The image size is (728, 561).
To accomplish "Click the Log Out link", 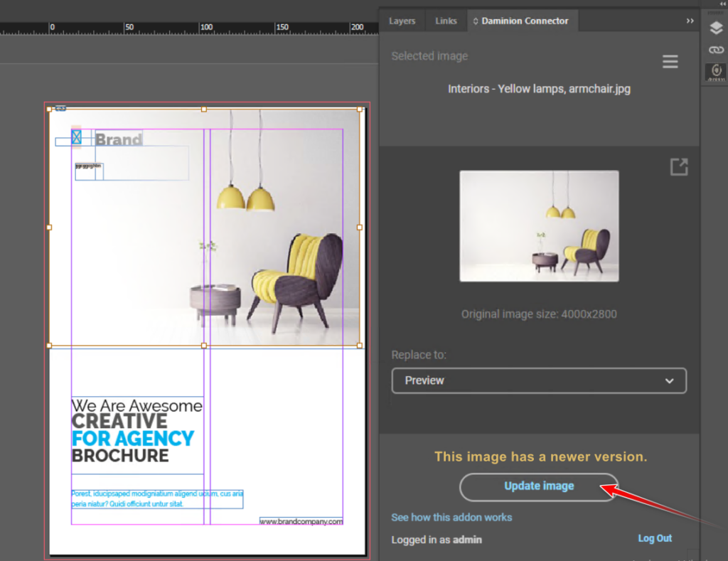I will tap(655, 538).
